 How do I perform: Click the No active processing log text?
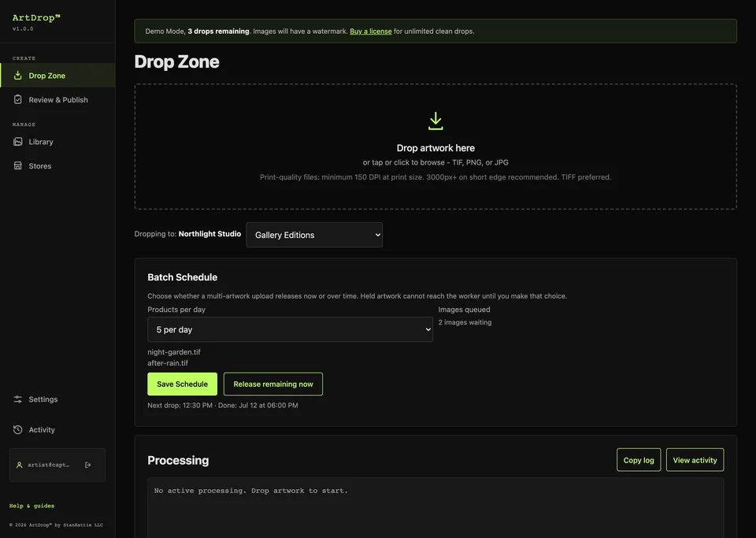(x=250, y=490)
